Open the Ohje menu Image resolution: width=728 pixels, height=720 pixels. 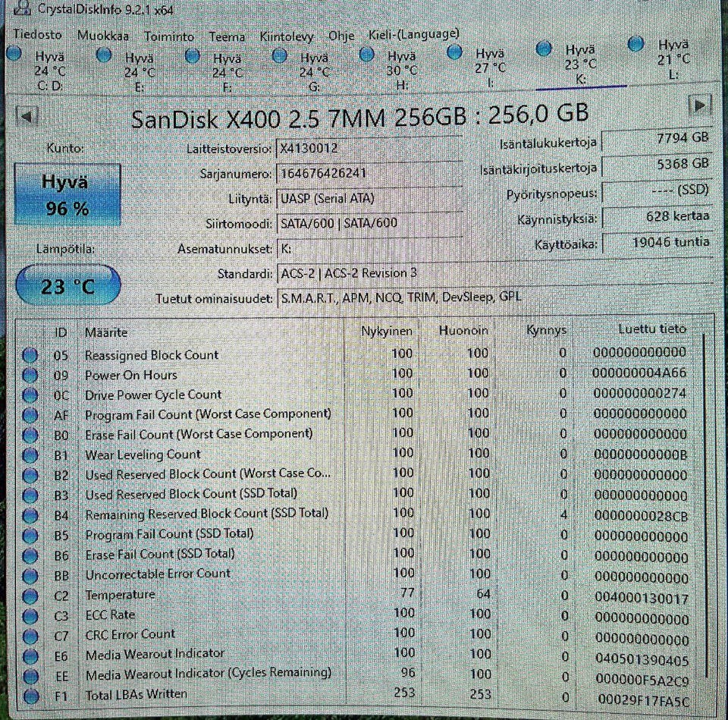point(341,36)
